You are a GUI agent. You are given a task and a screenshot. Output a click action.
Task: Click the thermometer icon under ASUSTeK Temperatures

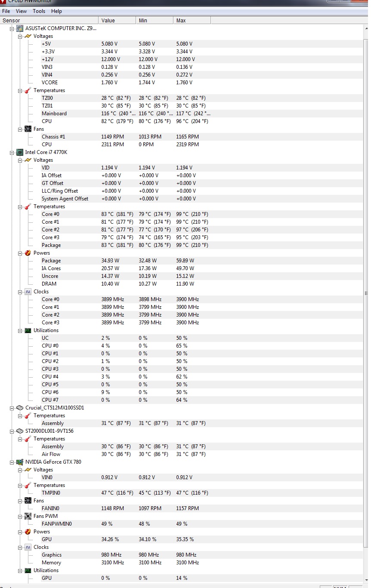[x=28, y=90]
